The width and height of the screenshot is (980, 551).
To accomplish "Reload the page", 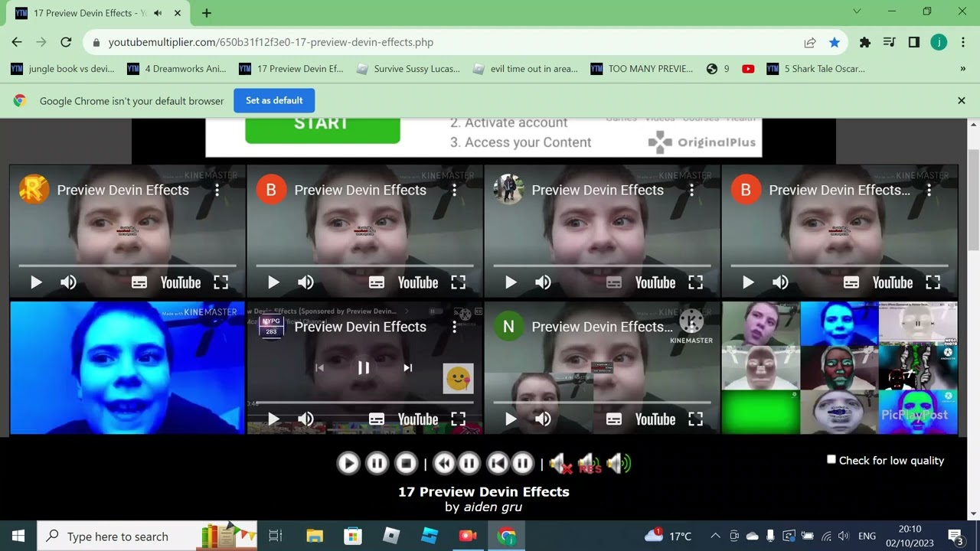I will [x=66, y=42].
